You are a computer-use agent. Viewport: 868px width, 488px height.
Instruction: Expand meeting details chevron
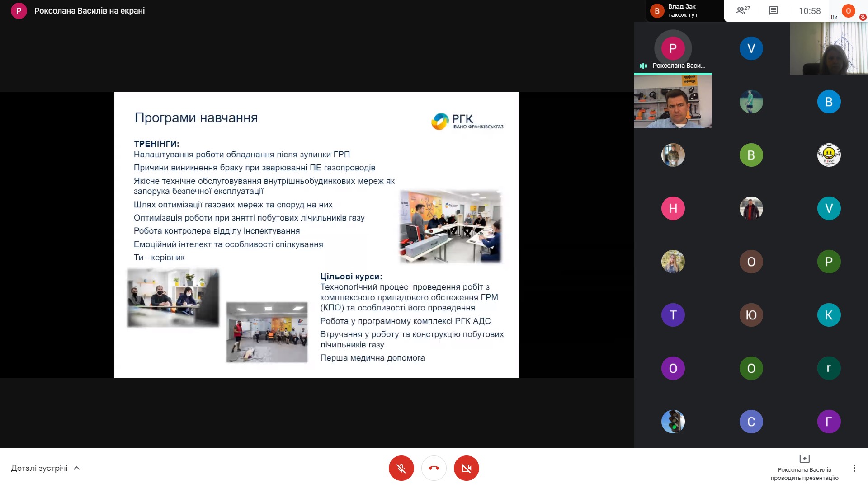point(77,468)
